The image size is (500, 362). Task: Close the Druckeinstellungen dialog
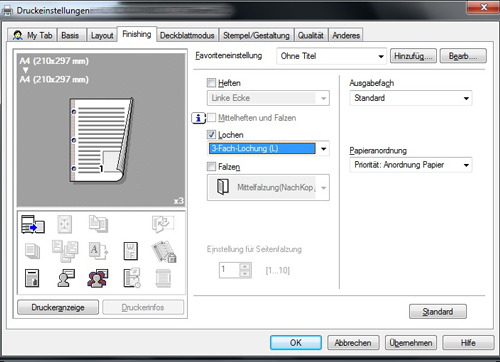[484, 7]
